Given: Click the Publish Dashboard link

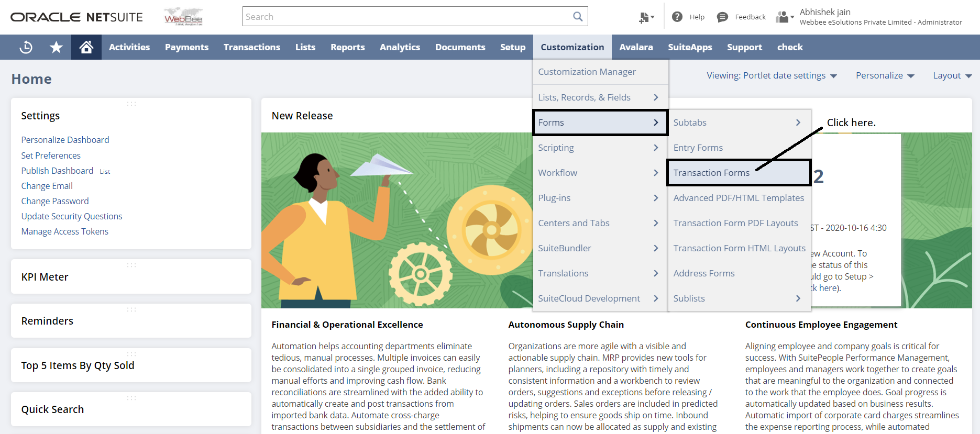Looking at the screenshot, I should (x=57, y=171).
